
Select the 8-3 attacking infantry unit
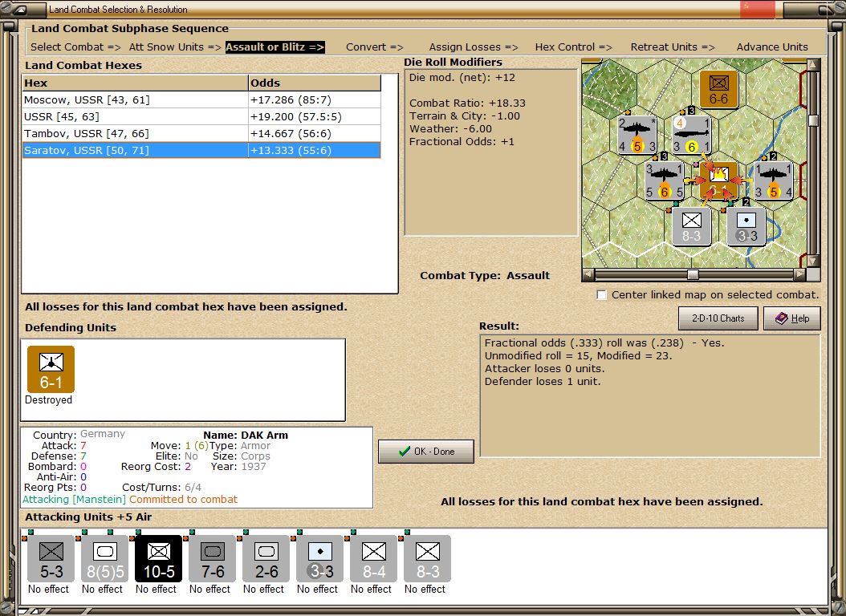click(x=427, y=559)
